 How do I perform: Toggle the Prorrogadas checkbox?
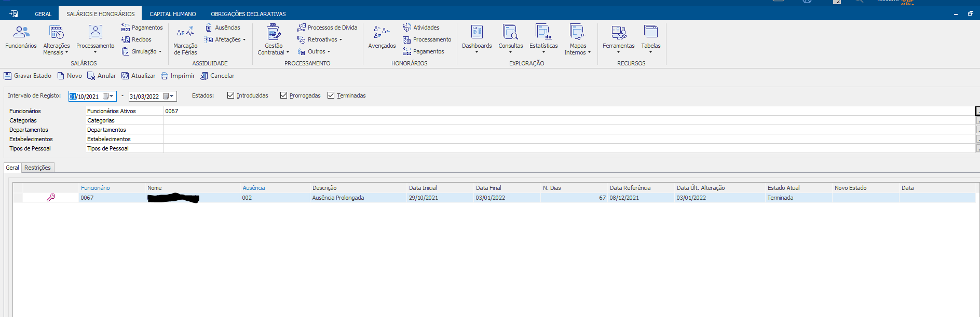coord(283,95)
